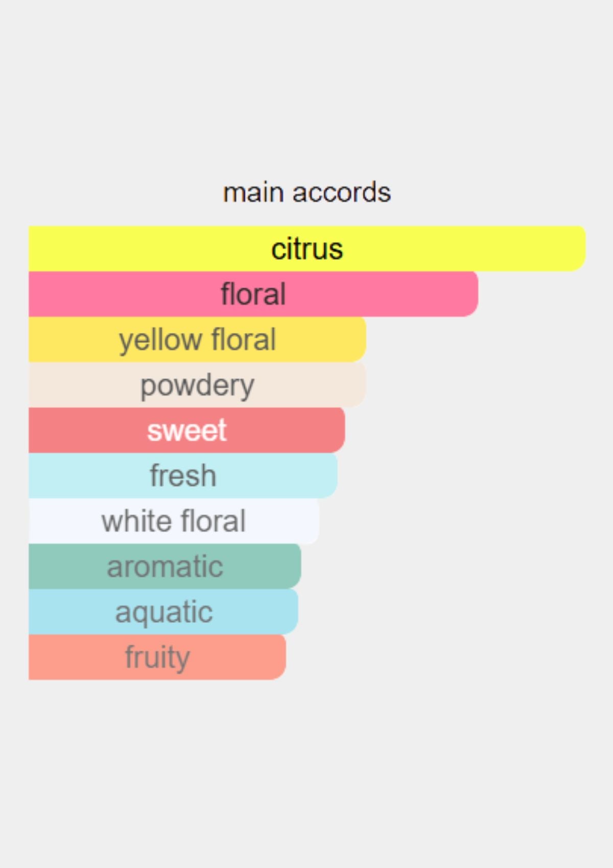
Task: Click the "fresh" text label
Action: click(183, 475)
